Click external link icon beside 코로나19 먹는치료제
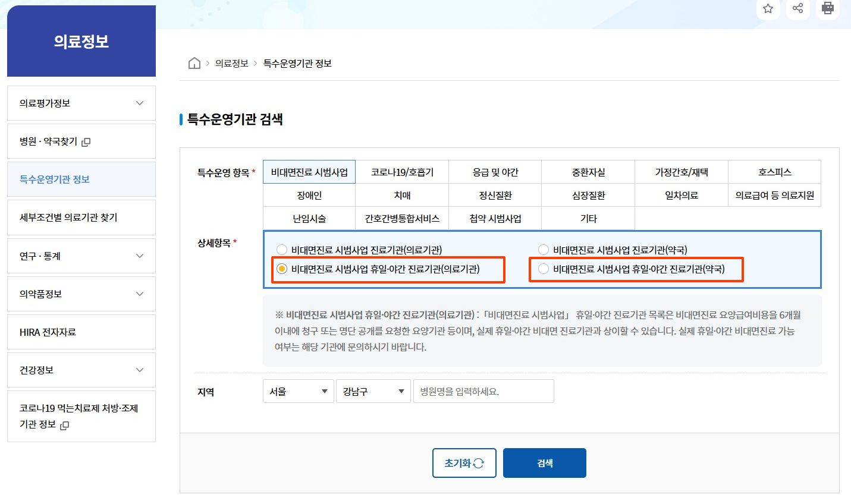 pyautogui.click(x=65, y=425)
